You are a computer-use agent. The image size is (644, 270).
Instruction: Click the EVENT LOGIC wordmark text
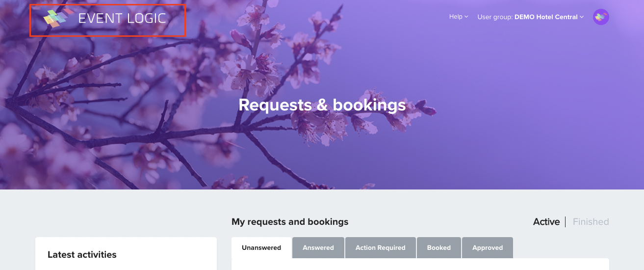(122, 19)
